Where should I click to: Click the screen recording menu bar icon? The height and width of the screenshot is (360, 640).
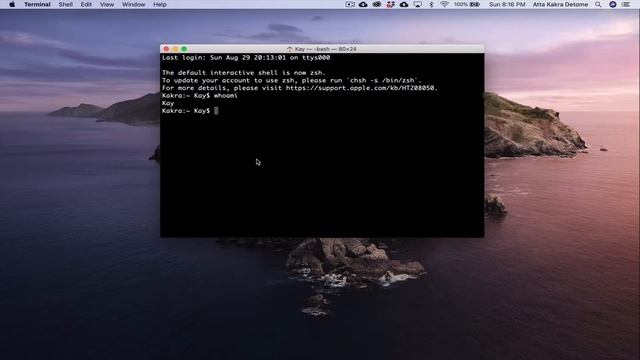pos(350,4)
